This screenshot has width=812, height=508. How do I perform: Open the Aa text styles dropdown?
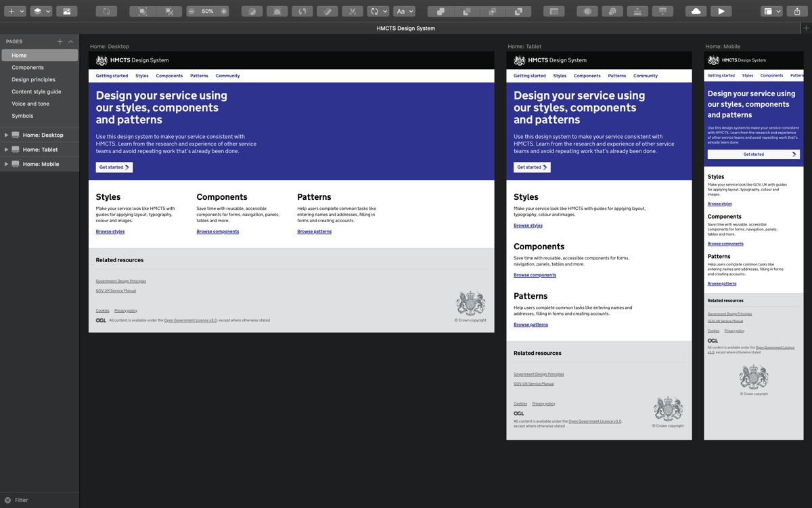[x=404, y=12]
